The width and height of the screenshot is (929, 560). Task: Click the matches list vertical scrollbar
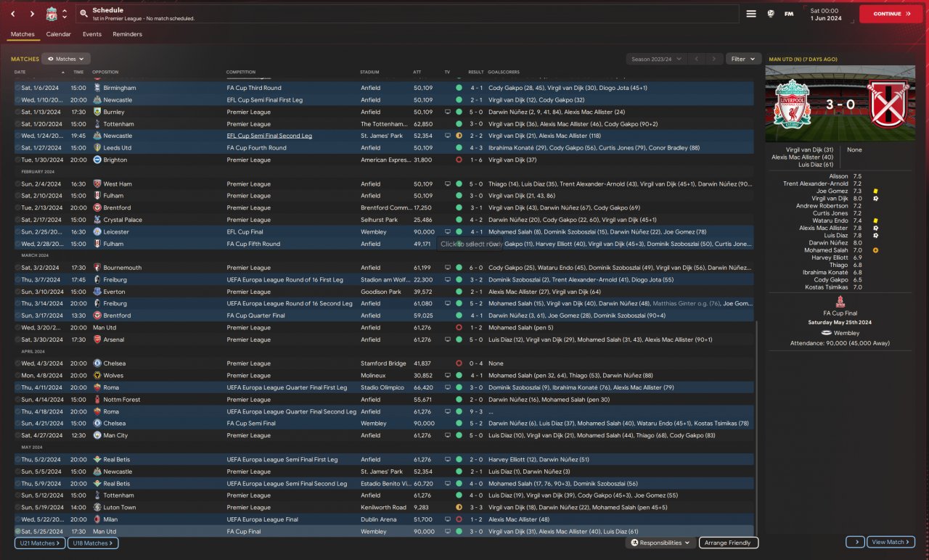(x=756, y=428)
